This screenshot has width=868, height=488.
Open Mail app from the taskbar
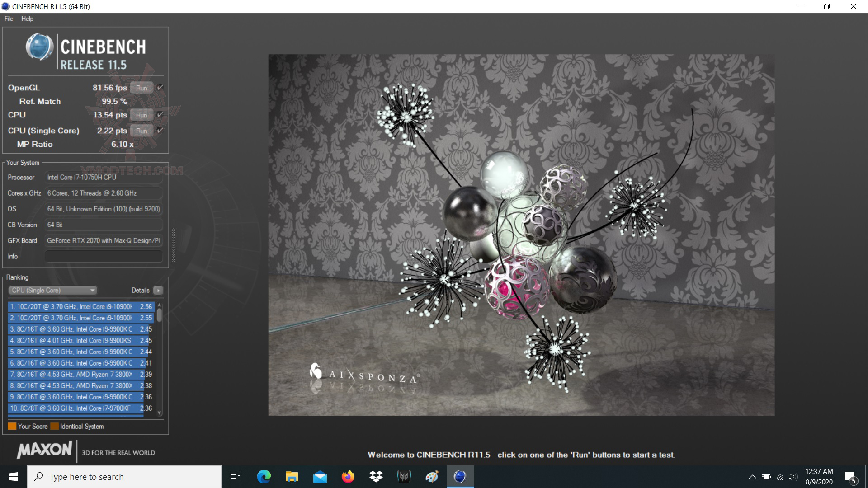tap(320, 477)
